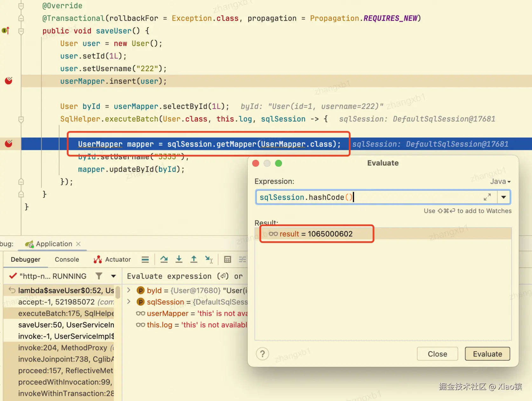Click the drop frame arrow on lambda$saveUser$0
532x401 pixels.
coord(12,290)
